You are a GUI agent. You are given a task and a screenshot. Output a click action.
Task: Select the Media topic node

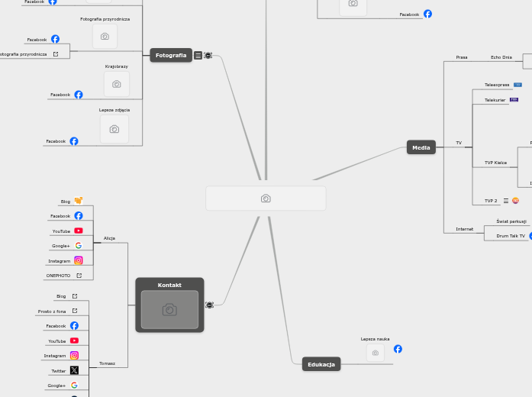click(421, 147)
